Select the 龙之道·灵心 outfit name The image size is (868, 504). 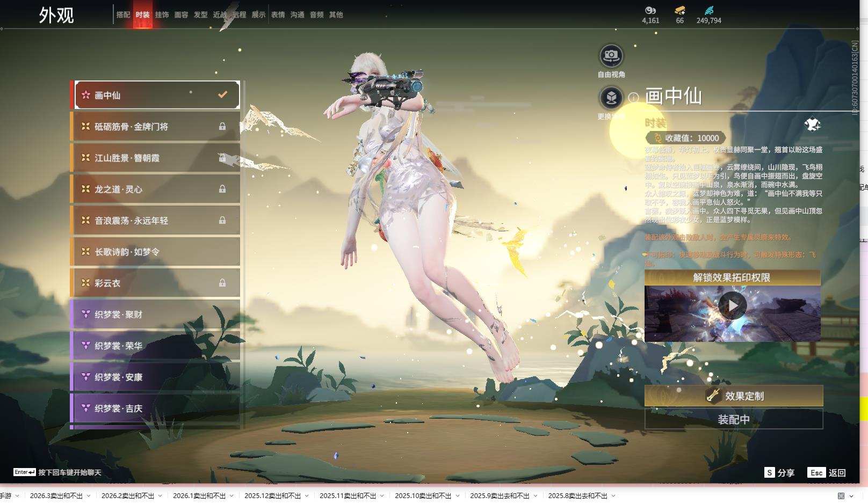tap(119, 189)
